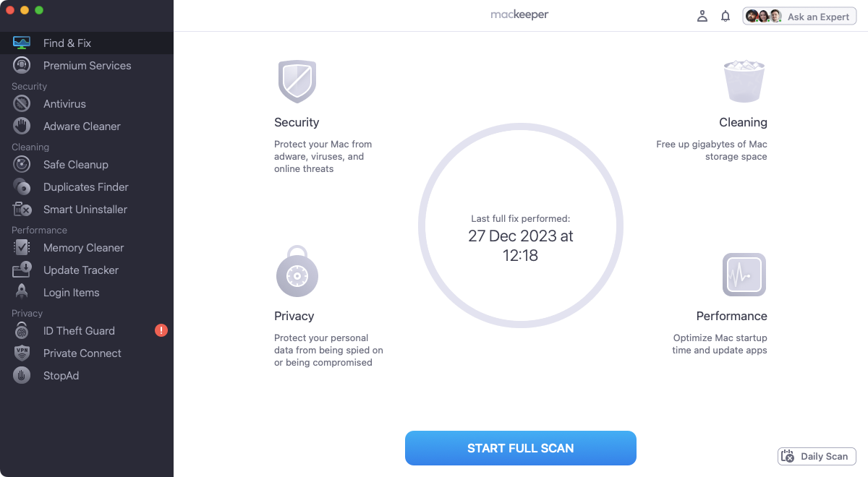Click the Privacy lock icon
The width and height of the screenshot is (868, 477).
point(297,272)
